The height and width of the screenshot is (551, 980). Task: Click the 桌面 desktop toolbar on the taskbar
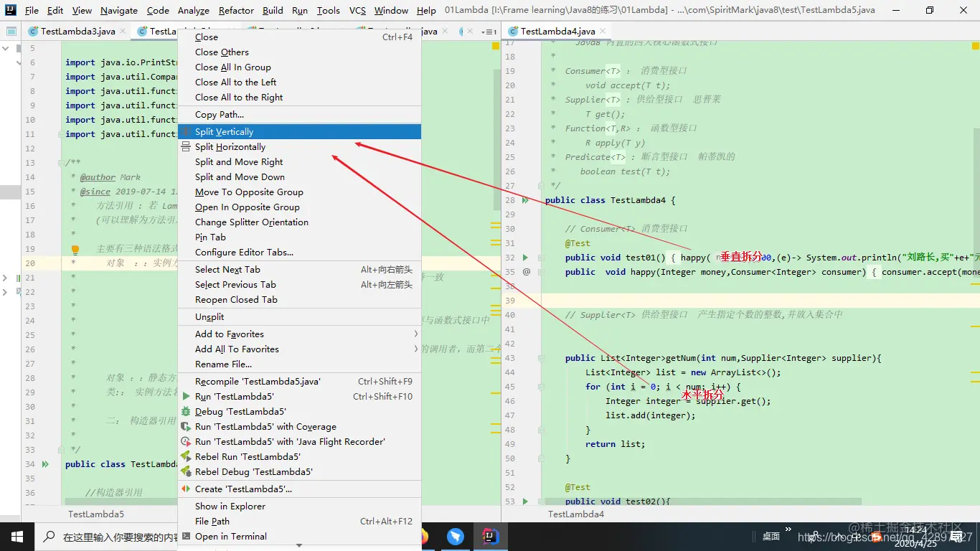click(771, 537)
